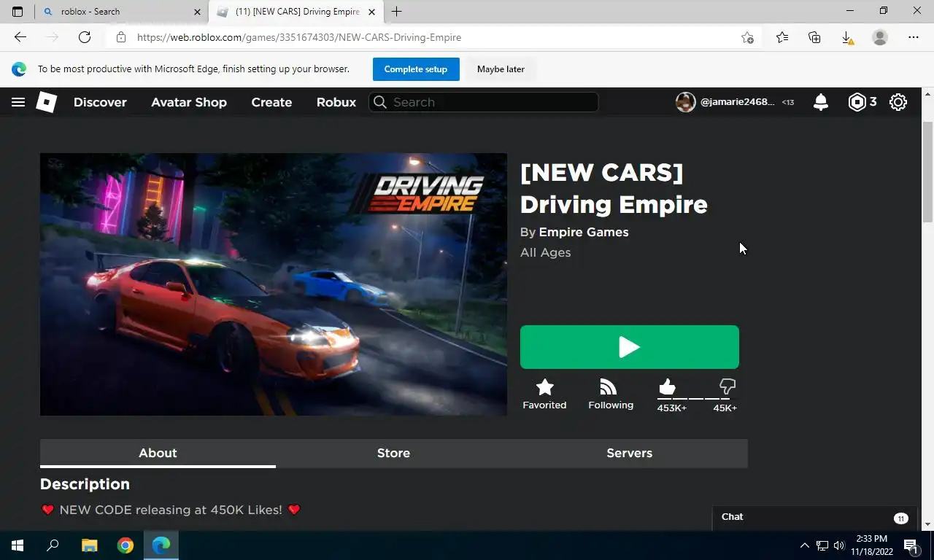This screenshot has height=560, width=934.
Task: Open the Robux balance icon
Action: [x=857, y=102]
